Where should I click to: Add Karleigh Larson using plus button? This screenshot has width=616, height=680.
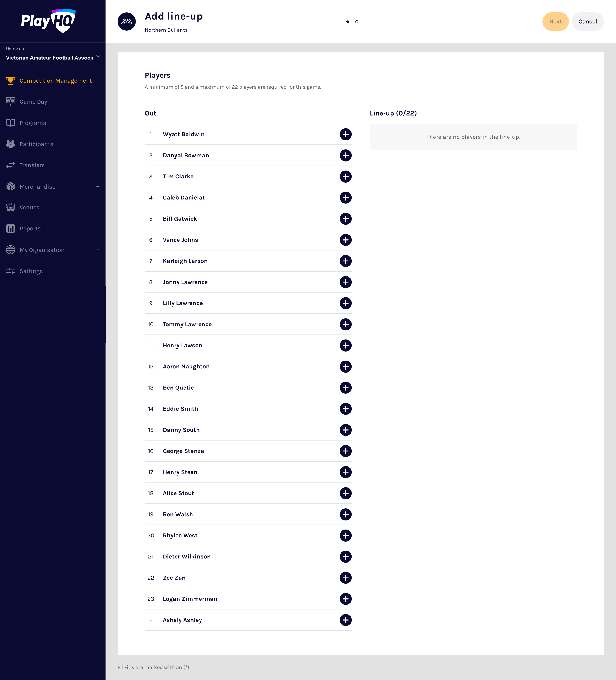(x=345, y=261)
